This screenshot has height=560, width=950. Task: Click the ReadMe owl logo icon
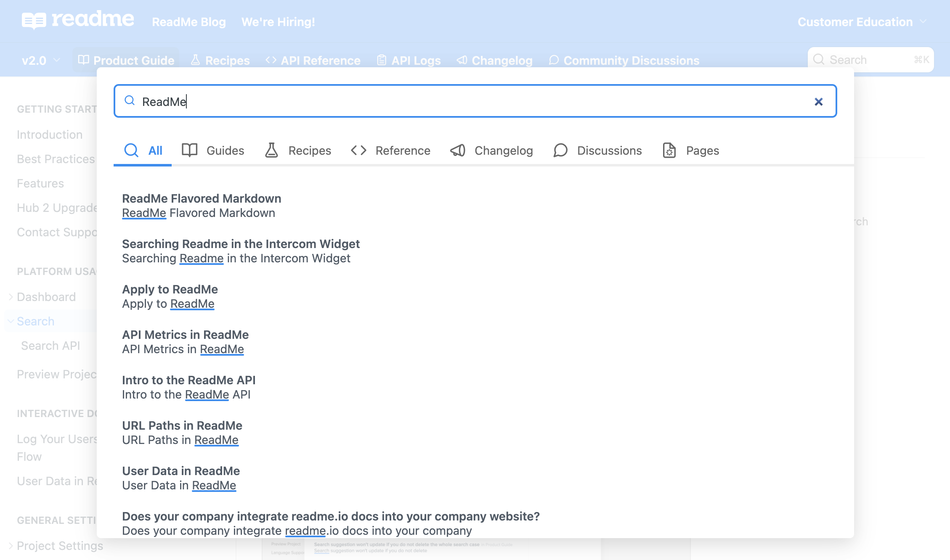34,20
